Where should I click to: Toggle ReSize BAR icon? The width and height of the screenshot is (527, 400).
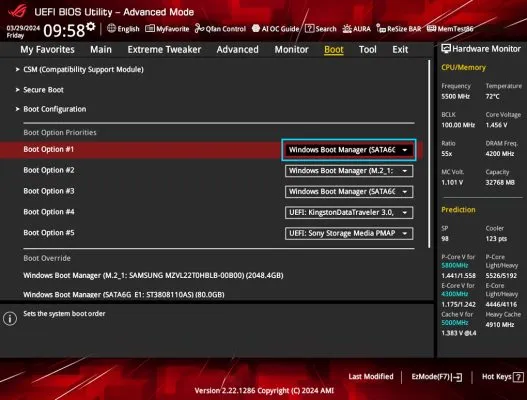point(381,29)
